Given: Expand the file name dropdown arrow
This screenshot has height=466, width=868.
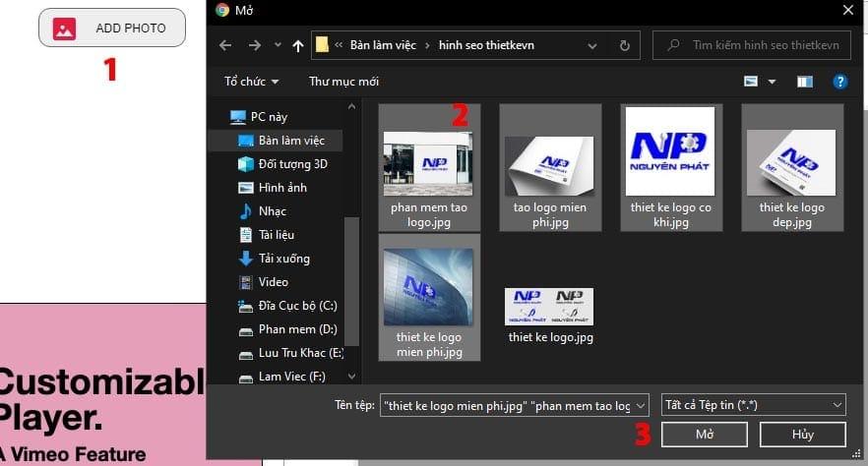Looking at the screenshot, I should pyautogui.click(x=641, y=406).
